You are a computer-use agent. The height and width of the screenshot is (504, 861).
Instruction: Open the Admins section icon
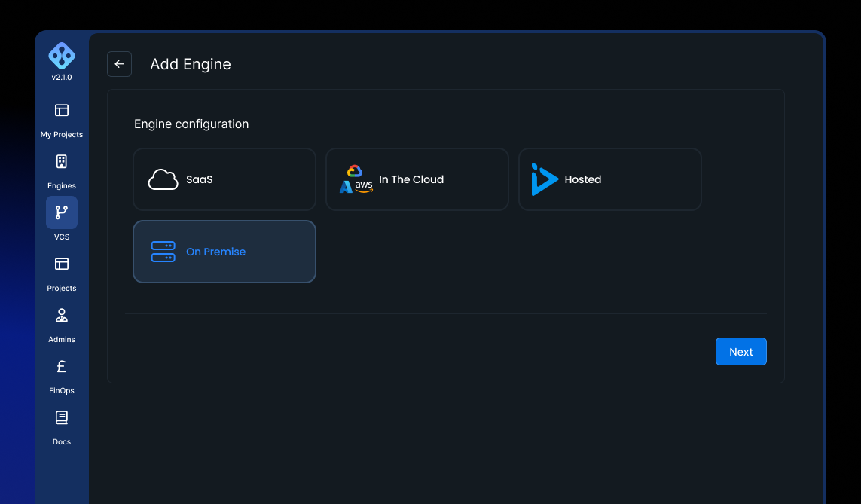pyautogui.click(x=62, y=315)
